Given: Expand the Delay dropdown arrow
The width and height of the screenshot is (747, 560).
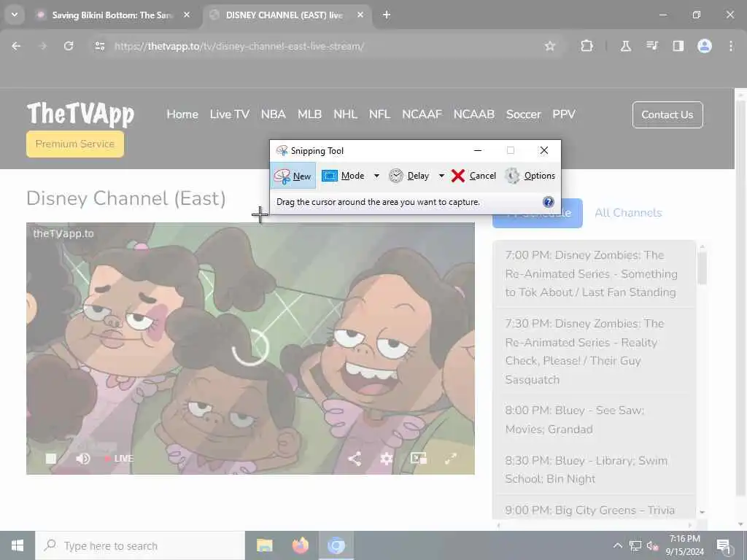Looking at the screenshot, I should click(x=441, y=176).
